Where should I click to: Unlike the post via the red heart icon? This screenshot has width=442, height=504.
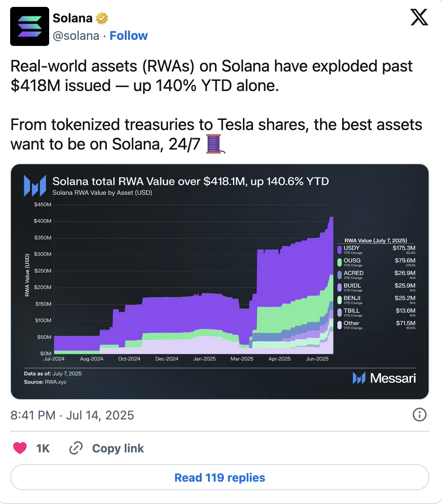20,448
